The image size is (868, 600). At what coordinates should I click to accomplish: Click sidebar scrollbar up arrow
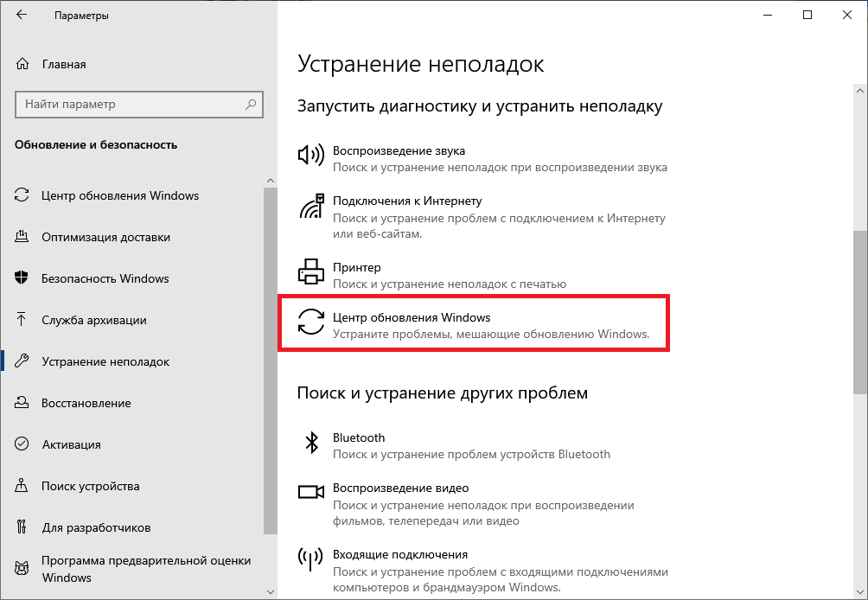270,181
